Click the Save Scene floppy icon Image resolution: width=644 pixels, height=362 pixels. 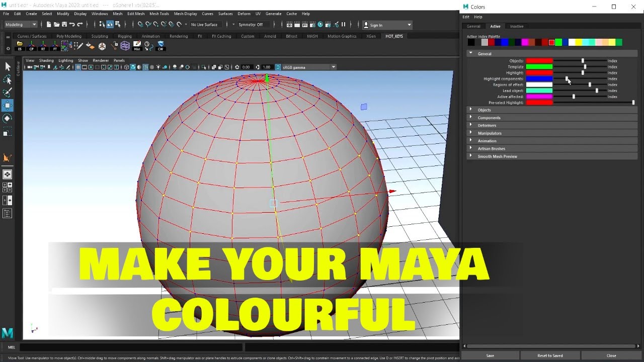(64, 24)
